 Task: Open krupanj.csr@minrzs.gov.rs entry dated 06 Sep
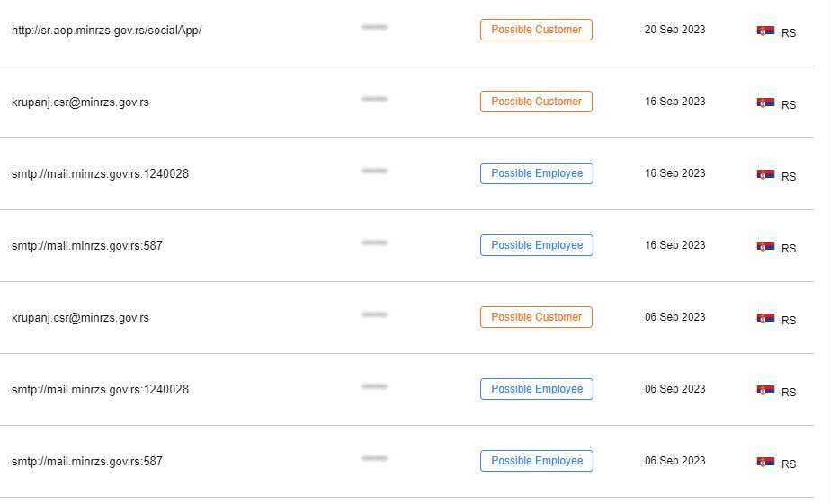(x=80, y=318)
